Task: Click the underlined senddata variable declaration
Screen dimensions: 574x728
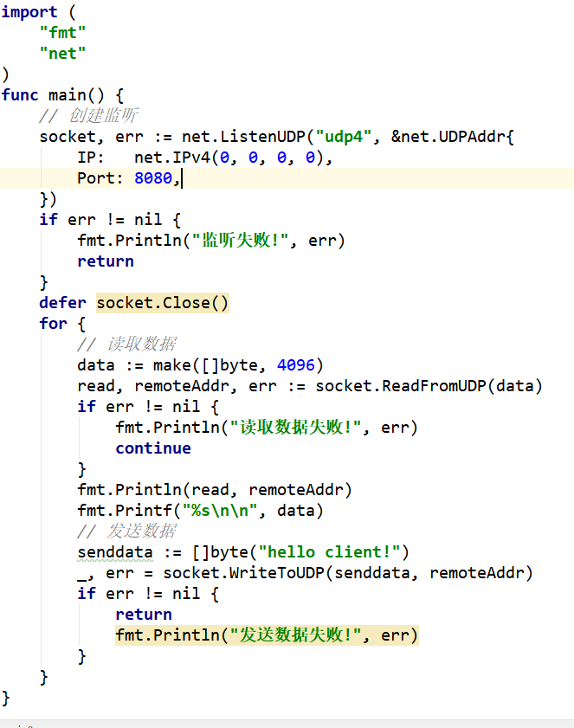Action: [115, 552]
